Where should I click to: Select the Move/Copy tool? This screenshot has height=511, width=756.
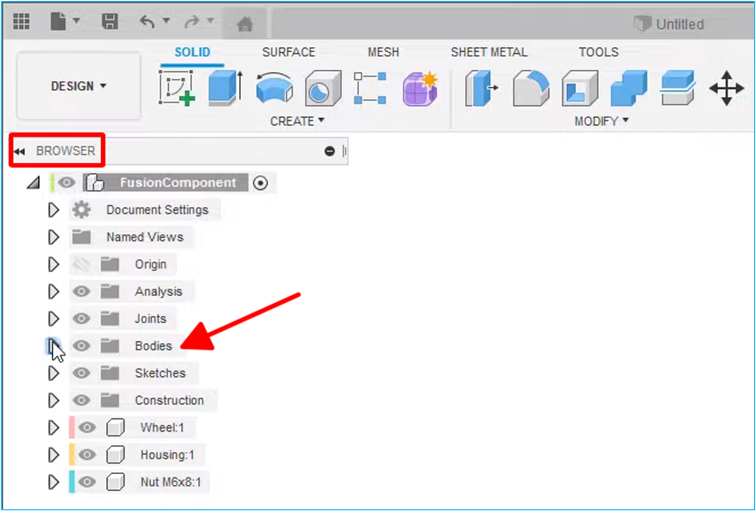click(727, 88)
